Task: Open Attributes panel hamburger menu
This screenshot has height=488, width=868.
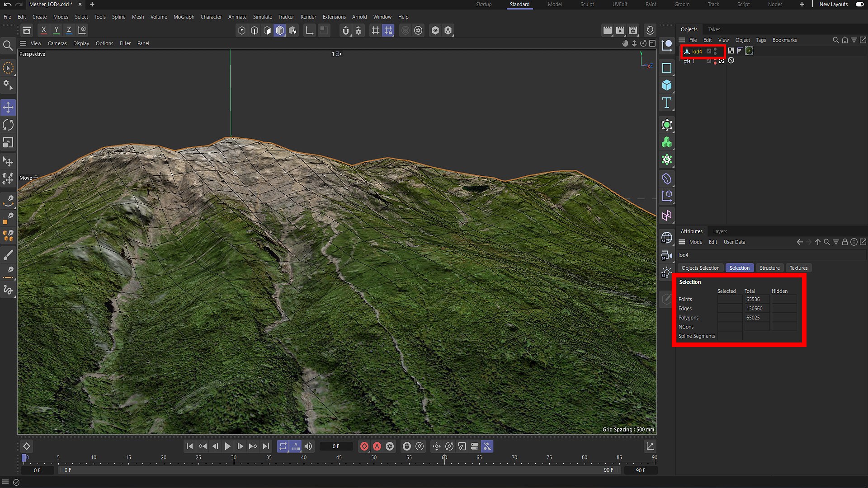Action: [682, 242]
